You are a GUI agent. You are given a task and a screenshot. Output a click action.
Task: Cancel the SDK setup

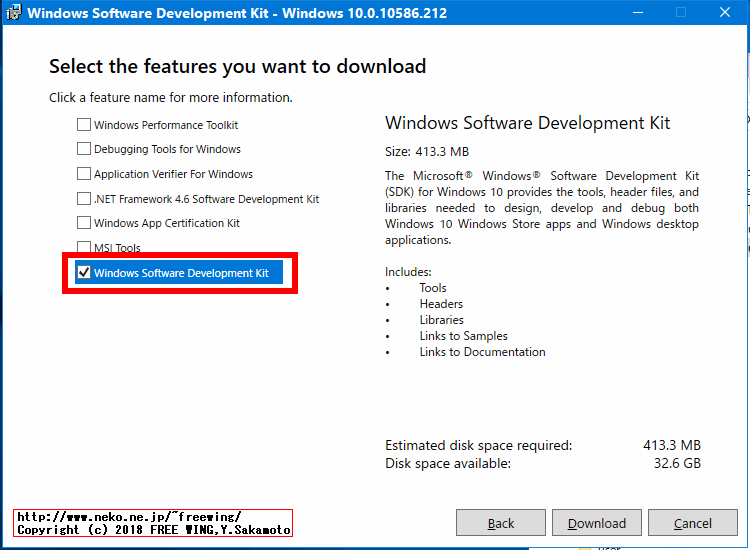pyautogui.click(x=693, y=523)
